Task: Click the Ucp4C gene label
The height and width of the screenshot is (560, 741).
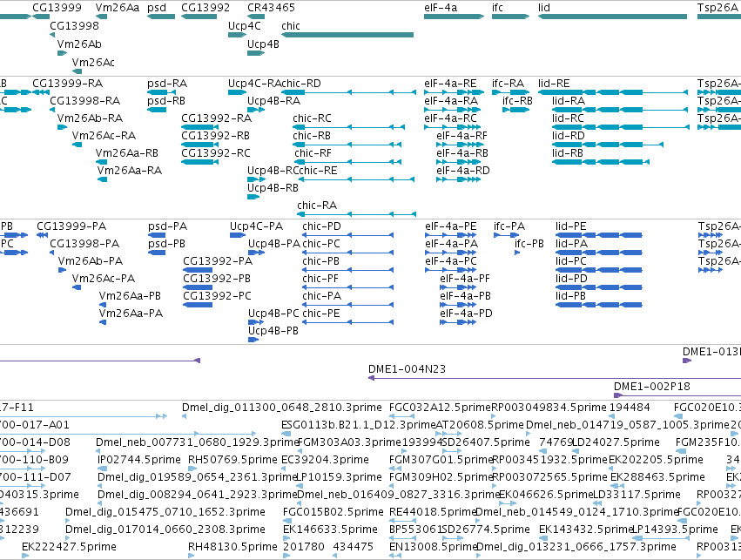Action: [x=245, y=26]
